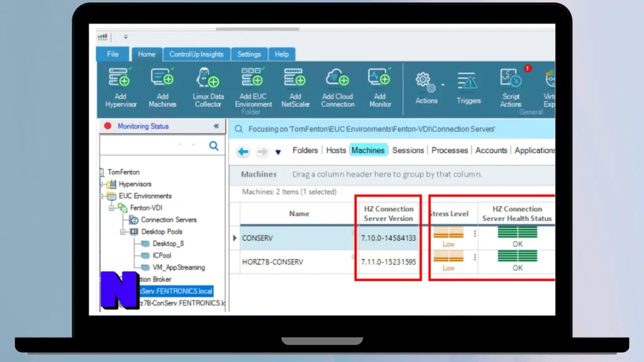Click the CONSERV row indicator arrow

click(235, 238)
